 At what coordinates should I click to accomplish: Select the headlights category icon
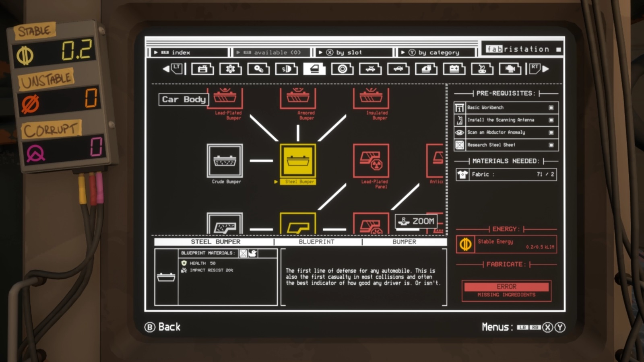pyautogui.click(x=286, y=69)
